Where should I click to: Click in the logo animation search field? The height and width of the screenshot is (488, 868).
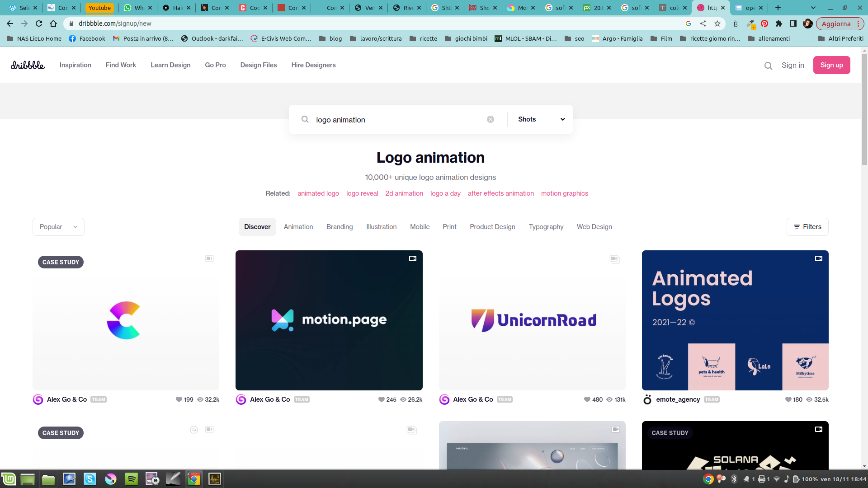coord(398,120)
